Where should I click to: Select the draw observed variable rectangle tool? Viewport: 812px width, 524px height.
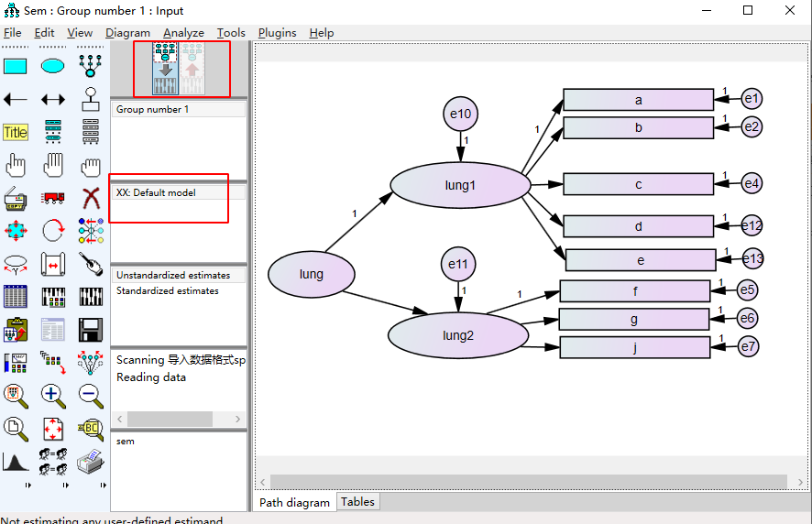pos(15,66)
